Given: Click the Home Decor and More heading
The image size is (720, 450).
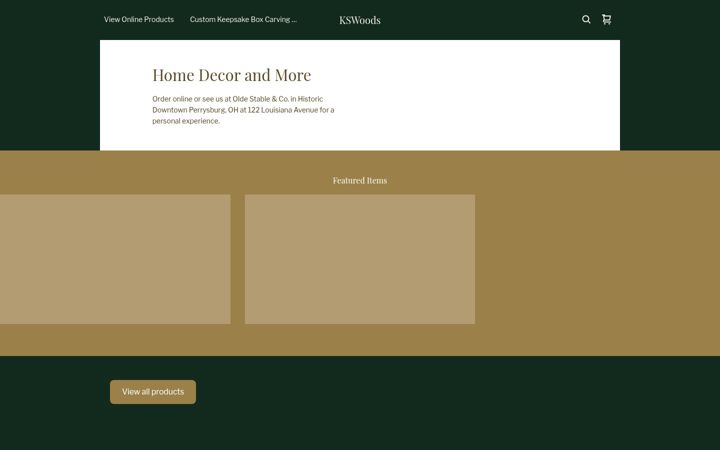Looking at the screenshot, I should (231, 75).
